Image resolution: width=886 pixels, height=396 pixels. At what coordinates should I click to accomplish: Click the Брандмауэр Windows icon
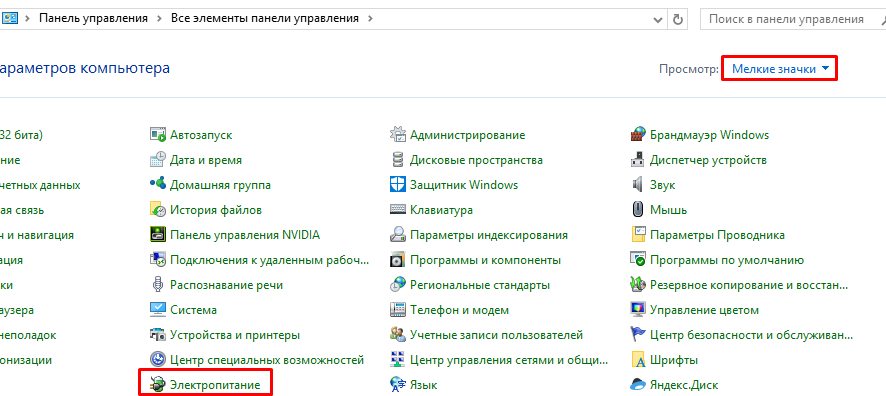638,135
